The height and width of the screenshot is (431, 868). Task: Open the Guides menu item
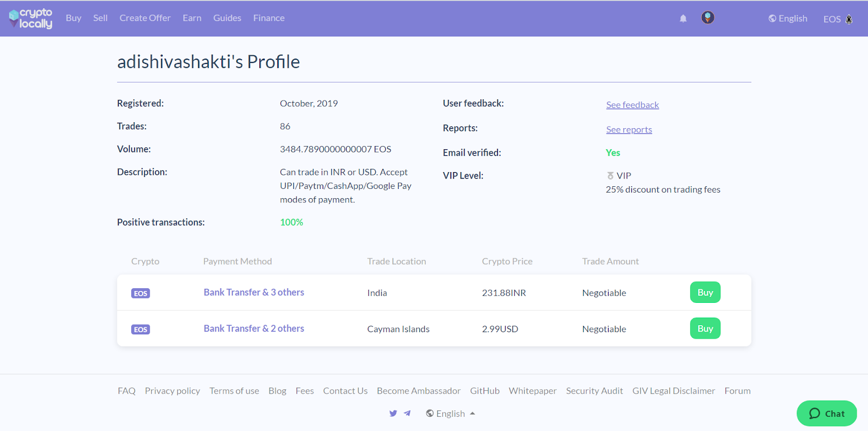click(x=227, y=18)
